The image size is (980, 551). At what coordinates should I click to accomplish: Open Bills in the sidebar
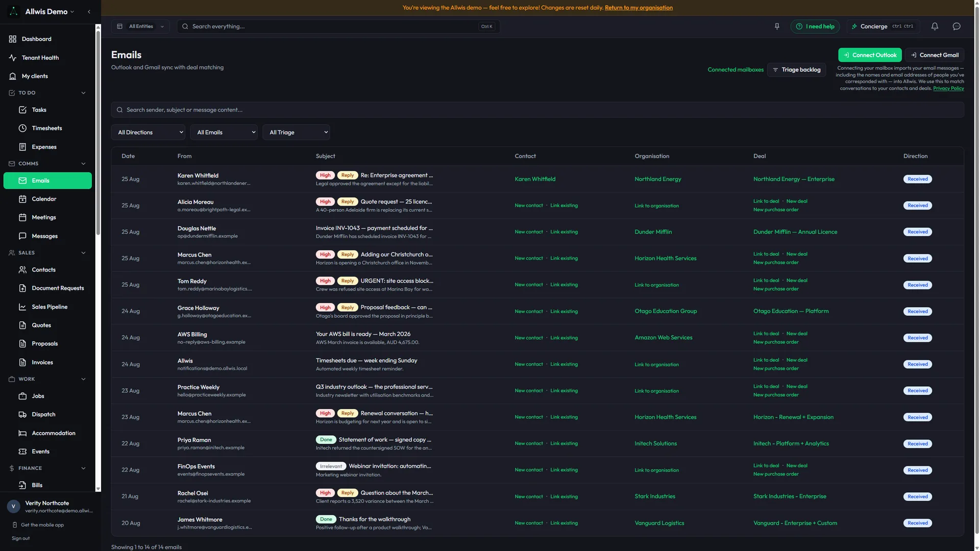(47, 485)
